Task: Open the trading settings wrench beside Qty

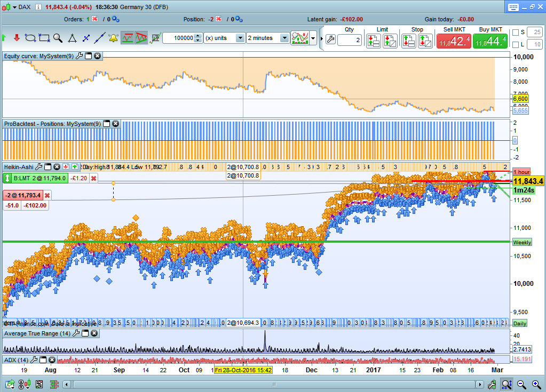Action: [x=330, y=39]
